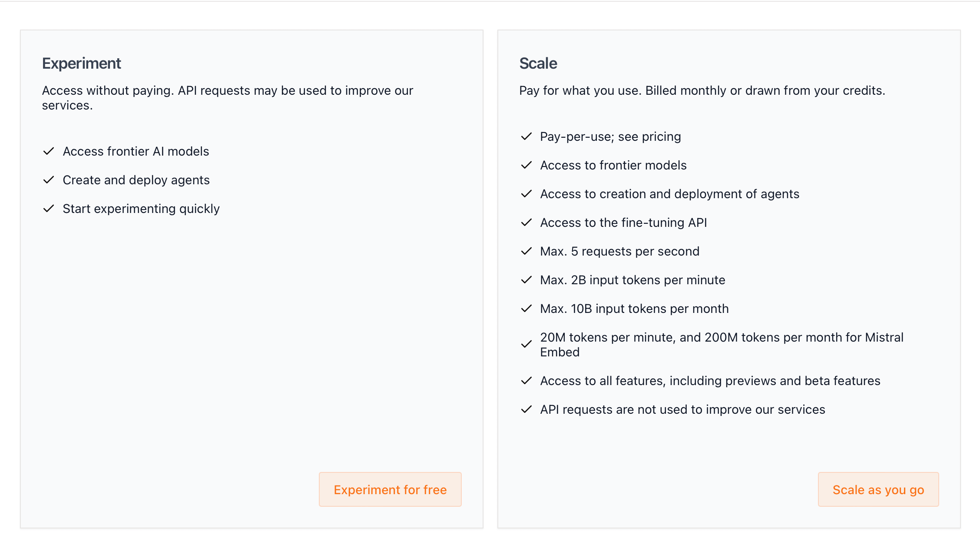The image size is (980, 545).
Task: Click the 'Scale as you go' button
Action: (x=878, y=489)
